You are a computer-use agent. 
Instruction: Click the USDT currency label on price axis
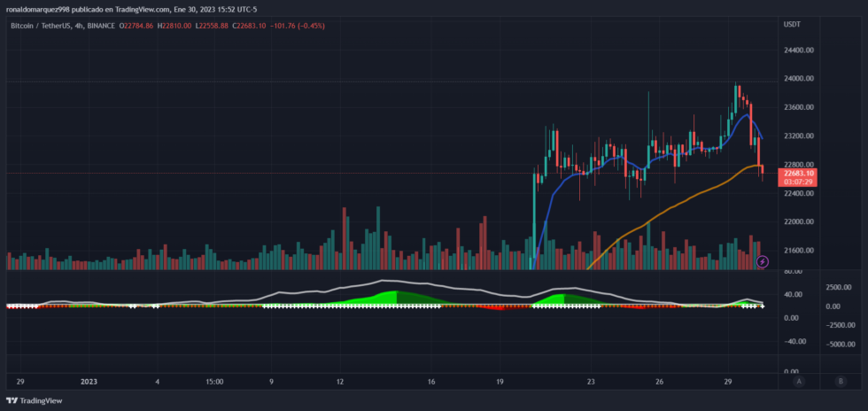coord(792,24)
